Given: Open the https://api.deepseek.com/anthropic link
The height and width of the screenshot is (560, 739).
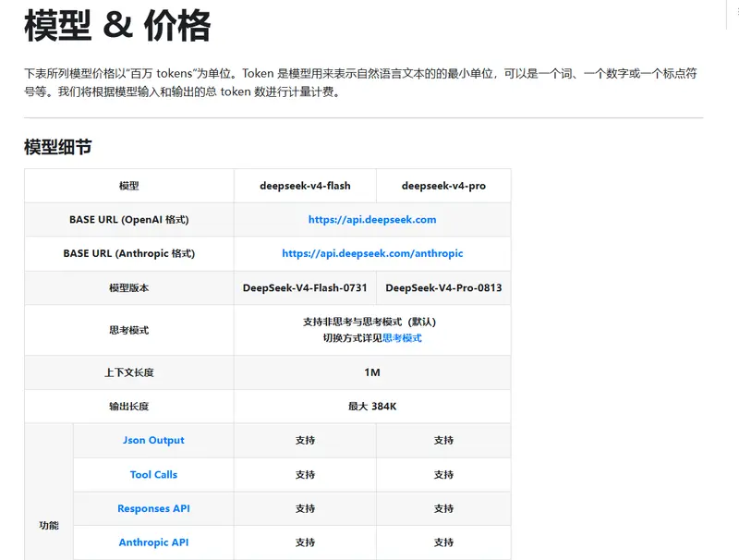Looking at the screenshot, I should click(372, 253).
